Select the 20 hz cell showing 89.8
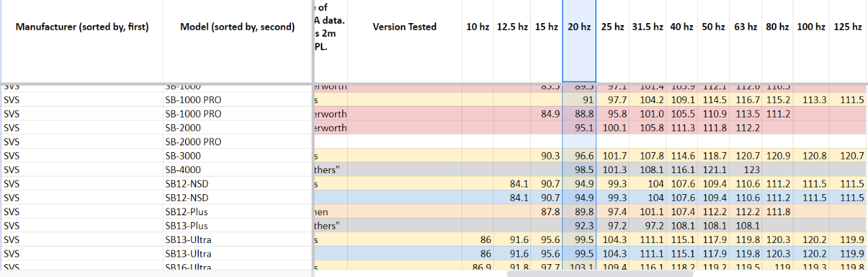The image size is (868, 277). [579, 212]
